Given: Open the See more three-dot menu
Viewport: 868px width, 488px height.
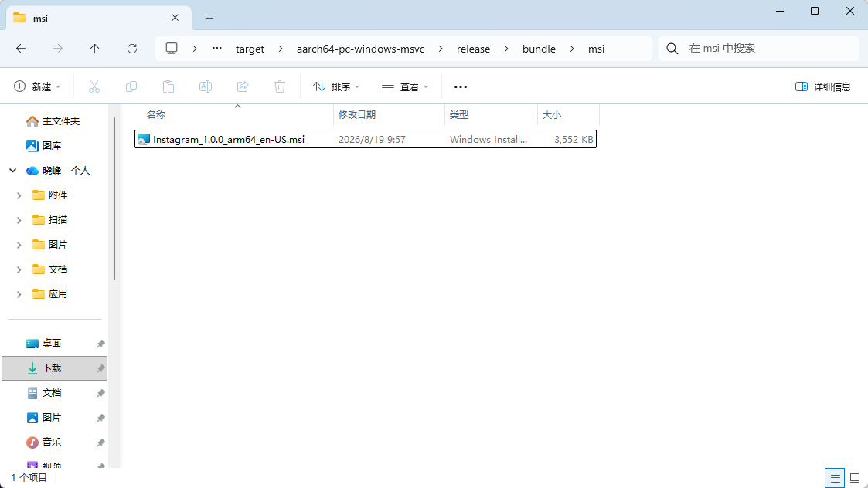Looking at the screenshot, I should pyautogui.click(x=461, y=86).
